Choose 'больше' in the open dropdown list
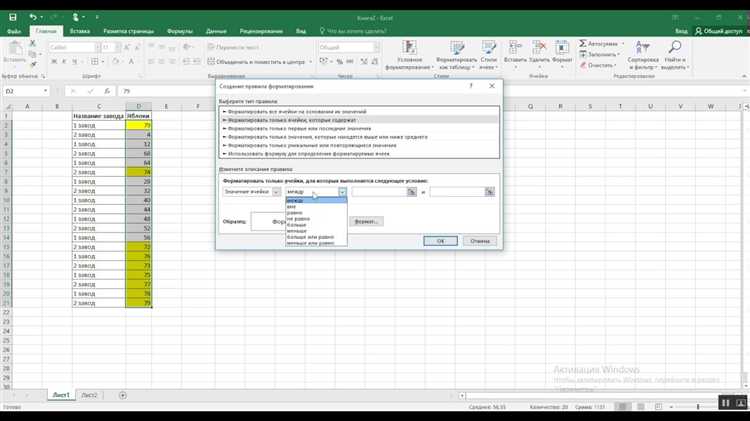The width and height of the screenshot is (750, 421). 297,225
